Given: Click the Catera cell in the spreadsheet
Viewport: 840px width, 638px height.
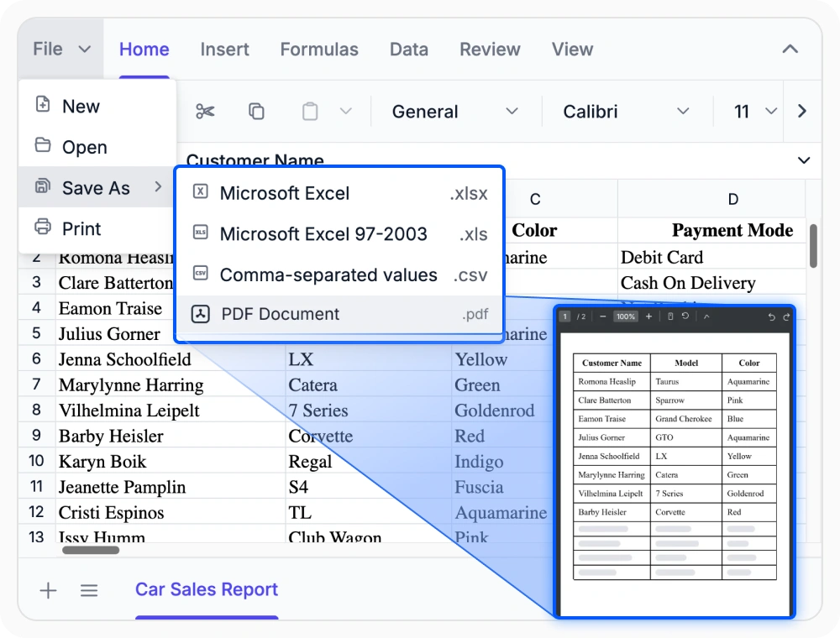Looking at the screenshot, I should 368,384.
